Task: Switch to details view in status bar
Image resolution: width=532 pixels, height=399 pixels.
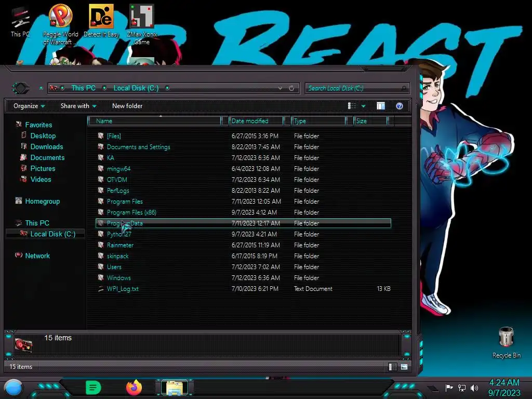Action: click(393, 367)
